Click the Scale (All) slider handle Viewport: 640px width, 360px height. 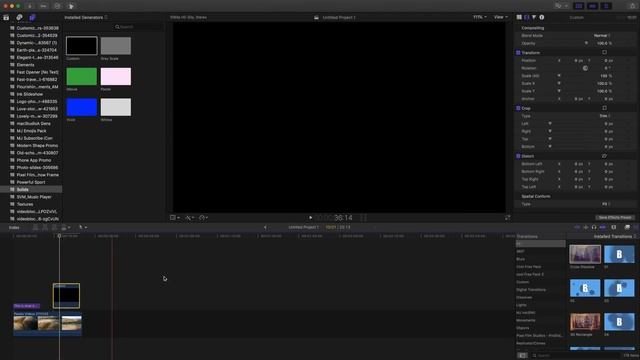point(559,76)
